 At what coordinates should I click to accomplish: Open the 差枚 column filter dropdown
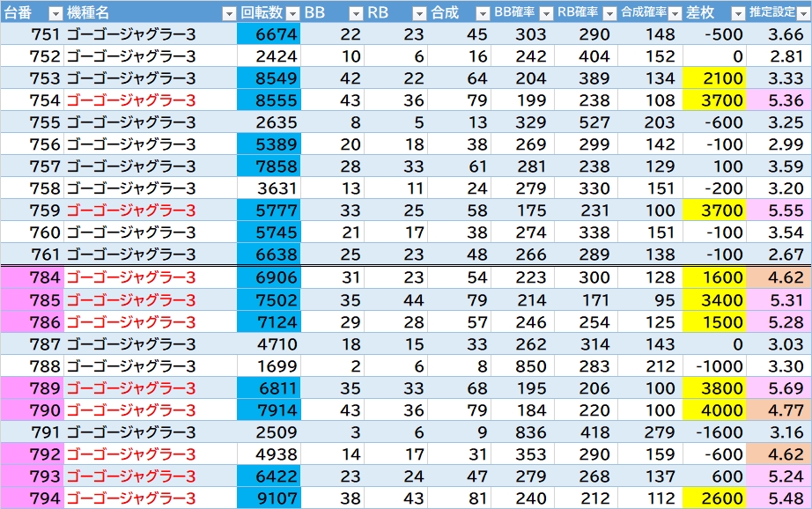pyautogui.click(x=738, y=13)
